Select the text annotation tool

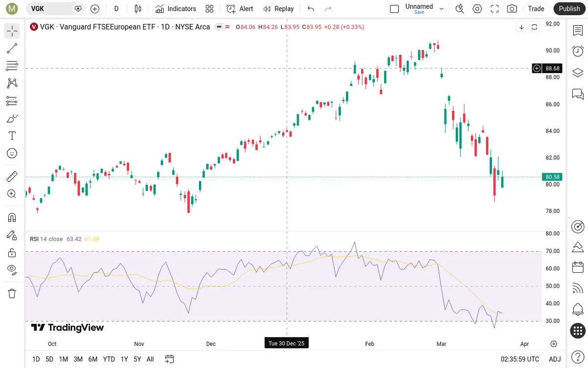(x=12, y=136)
